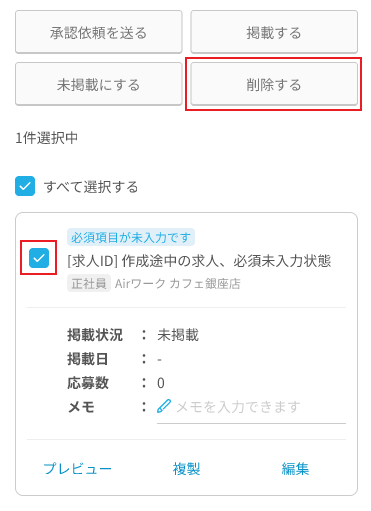Click the 必須項目が未入力です badge
The width and height of the screenshot is (371, 511).
click(131, 237)
